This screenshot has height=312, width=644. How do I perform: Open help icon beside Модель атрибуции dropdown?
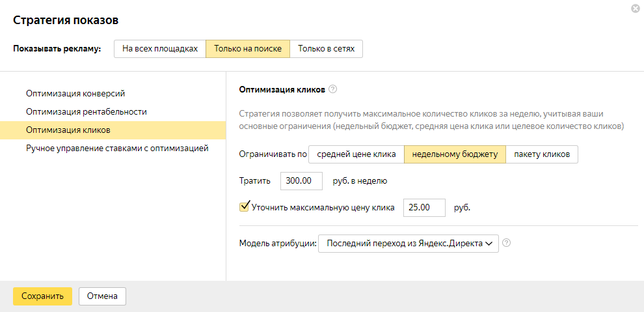pos(507,243)
